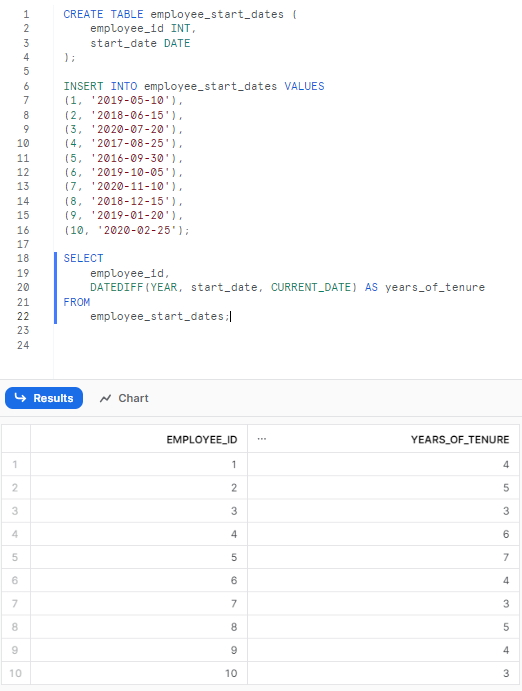The width and height of the screenshot is (522, 691).
Task: Open the Chart tab
Action: (x=124, y=398)
